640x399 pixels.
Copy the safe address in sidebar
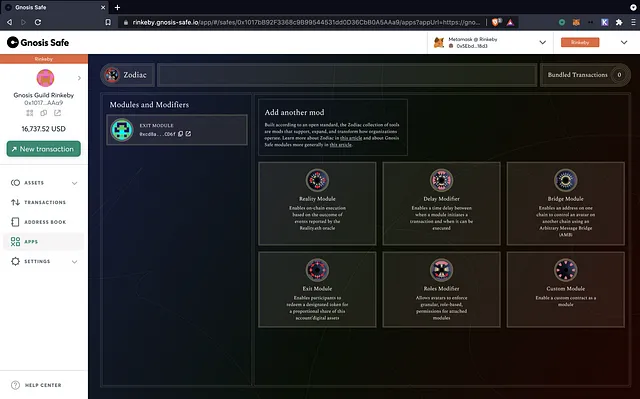tap(44, 113)
